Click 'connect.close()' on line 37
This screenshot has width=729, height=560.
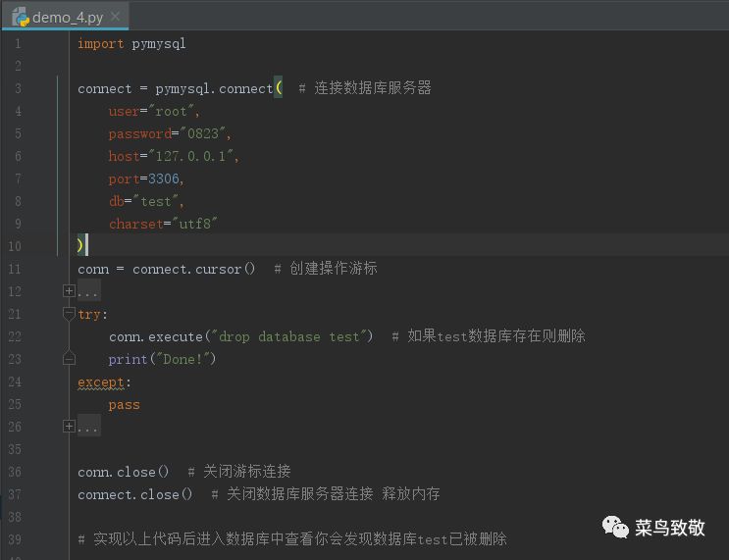134,494
